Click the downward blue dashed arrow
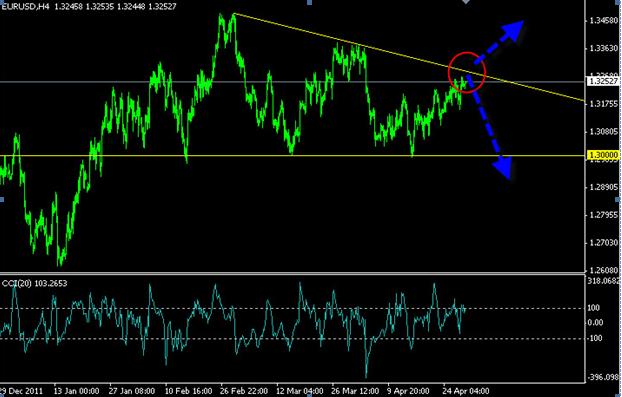 [489, 126]
